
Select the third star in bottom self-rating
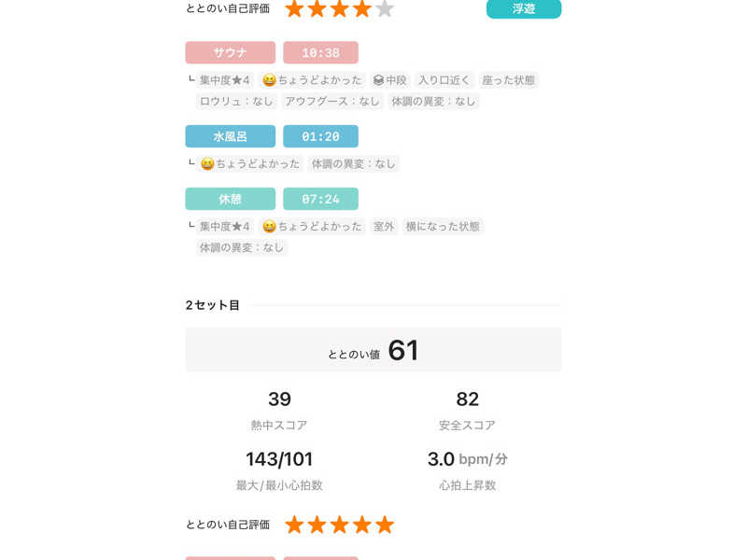(340, 525)
